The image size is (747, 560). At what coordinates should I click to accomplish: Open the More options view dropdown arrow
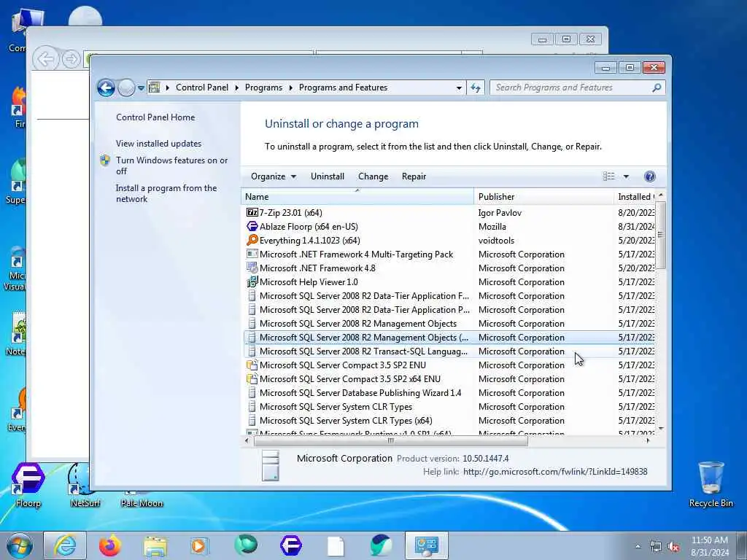(626, 176)
